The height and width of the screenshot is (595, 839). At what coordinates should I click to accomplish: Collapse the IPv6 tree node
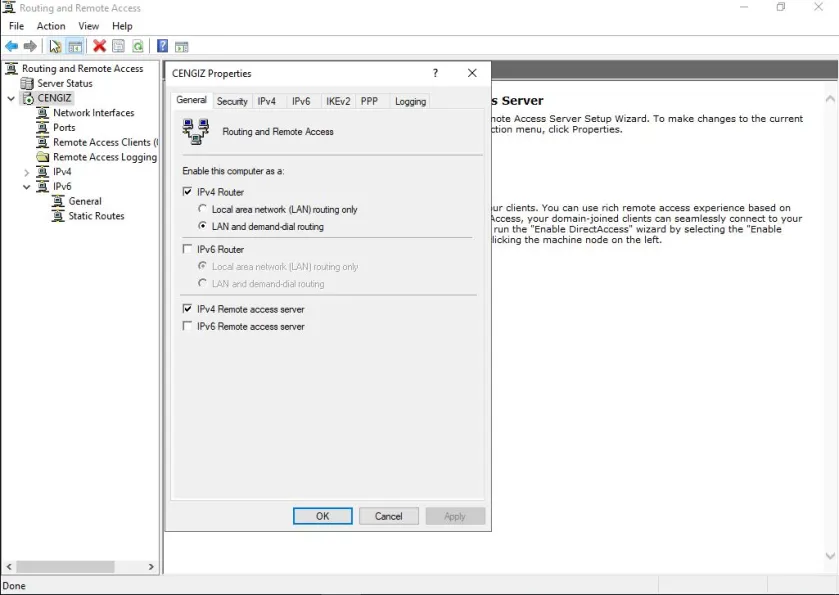pos(27,187)
